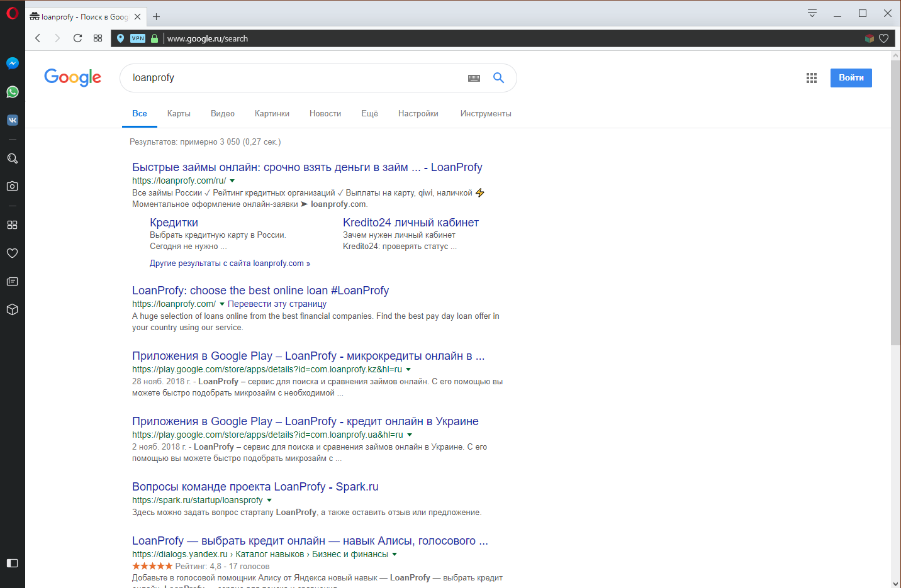This screenshot has height=588, width=901.
Task: Expand options arrow next to loanprofy.com/ru/
Action: coord(232,181)
